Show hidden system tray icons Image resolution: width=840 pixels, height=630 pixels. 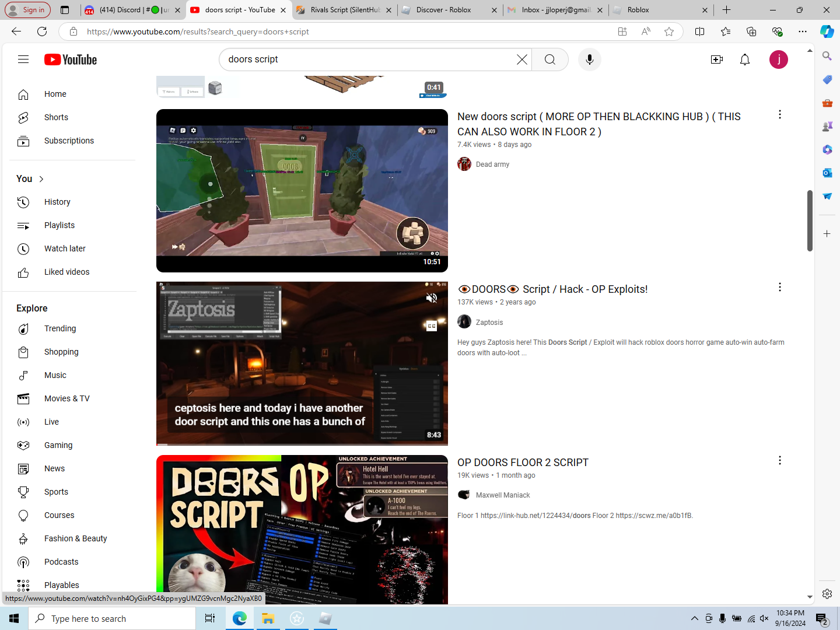coord(694,618)
